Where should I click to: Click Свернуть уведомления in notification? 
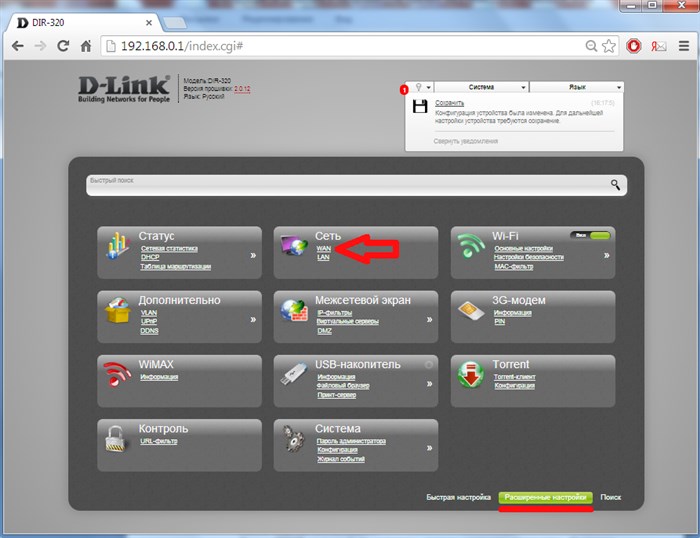point(466,141)
